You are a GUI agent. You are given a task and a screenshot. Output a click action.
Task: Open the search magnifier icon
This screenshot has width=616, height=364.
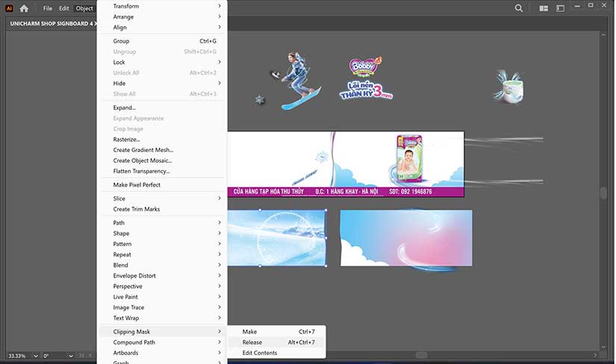point(519,8)
